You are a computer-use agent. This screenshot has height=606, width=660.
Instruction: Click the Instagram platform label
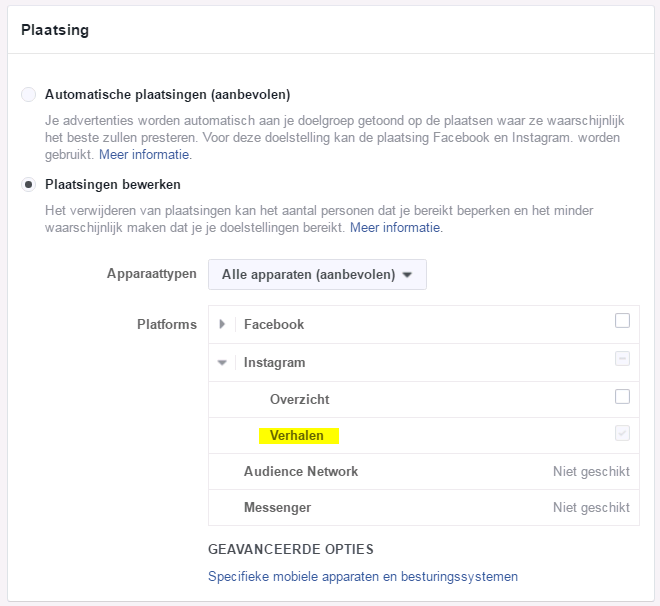275,363
